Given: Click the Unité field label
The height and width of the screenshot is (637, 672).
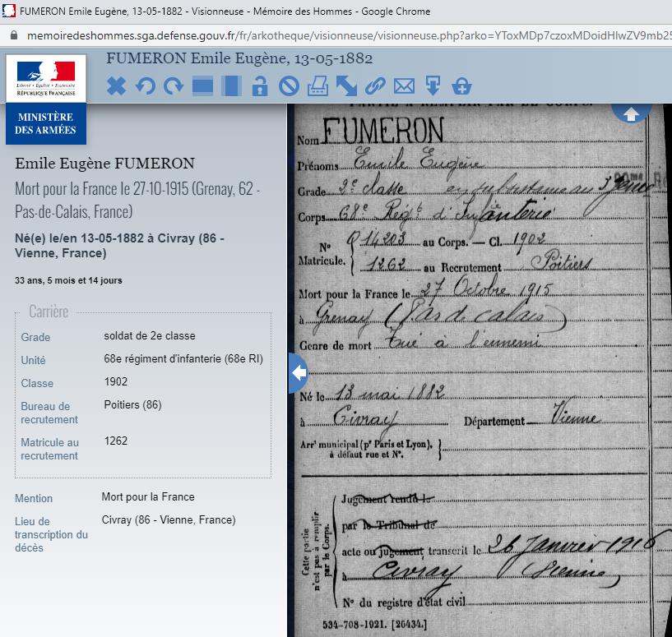Looking at the screenshot, I should [33, 361].
